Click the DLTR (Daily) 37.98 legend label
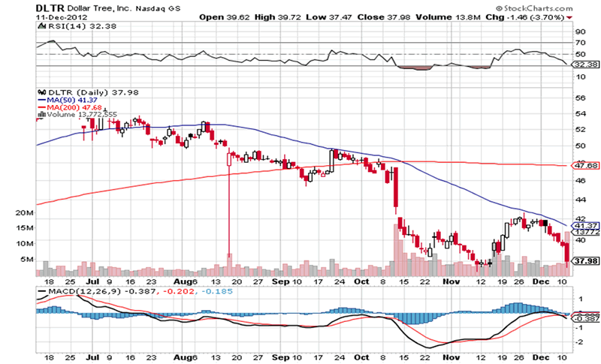601x364 pixels. click(93, 92)
